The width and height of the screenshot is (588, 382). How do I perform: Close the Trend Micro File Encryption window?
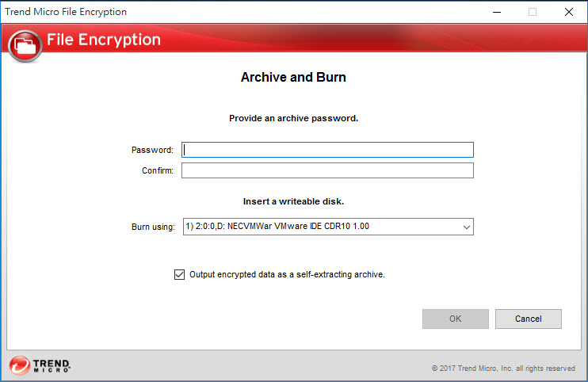coord(569,12)
